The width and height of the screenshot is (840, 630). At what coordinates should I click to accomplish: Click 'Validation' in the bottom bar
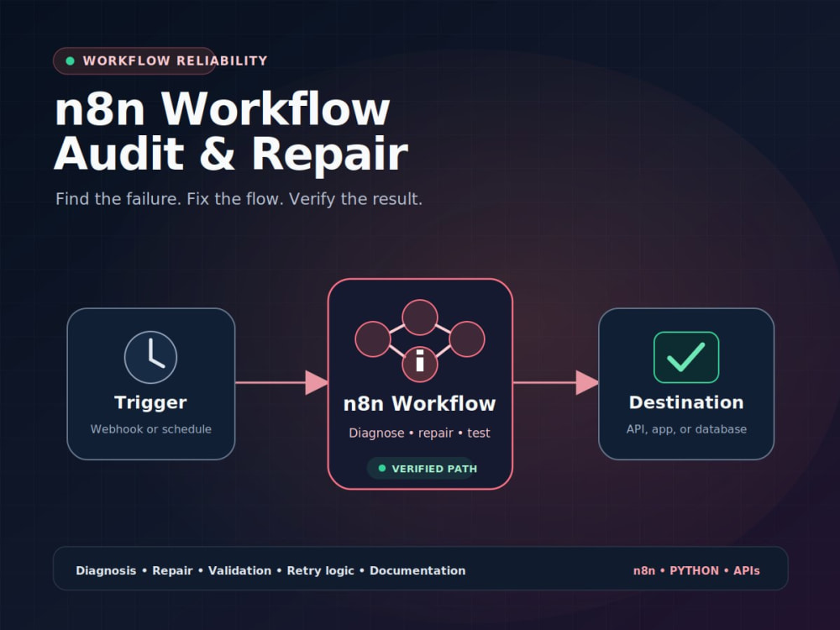239,570
